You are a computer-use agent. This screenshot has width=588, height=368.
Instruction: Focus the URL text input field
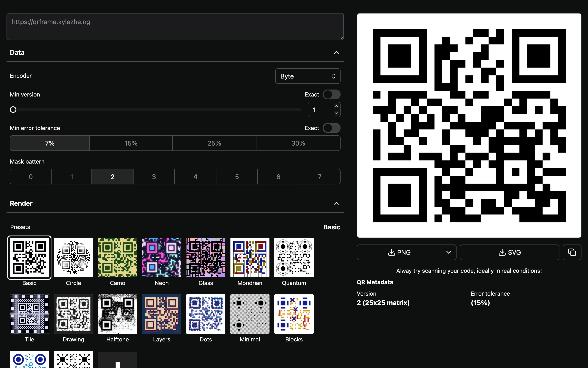175,27
